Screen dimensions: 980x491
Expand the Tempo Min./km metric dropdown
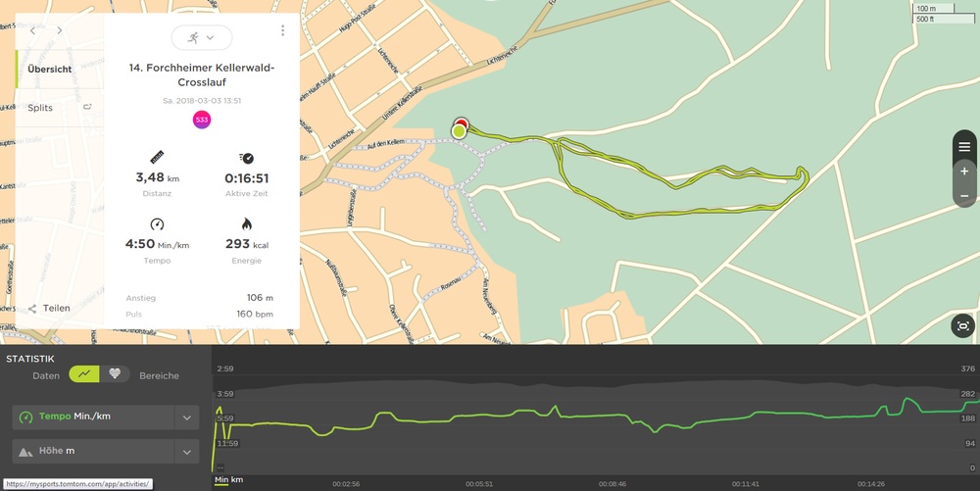point(186,417)
